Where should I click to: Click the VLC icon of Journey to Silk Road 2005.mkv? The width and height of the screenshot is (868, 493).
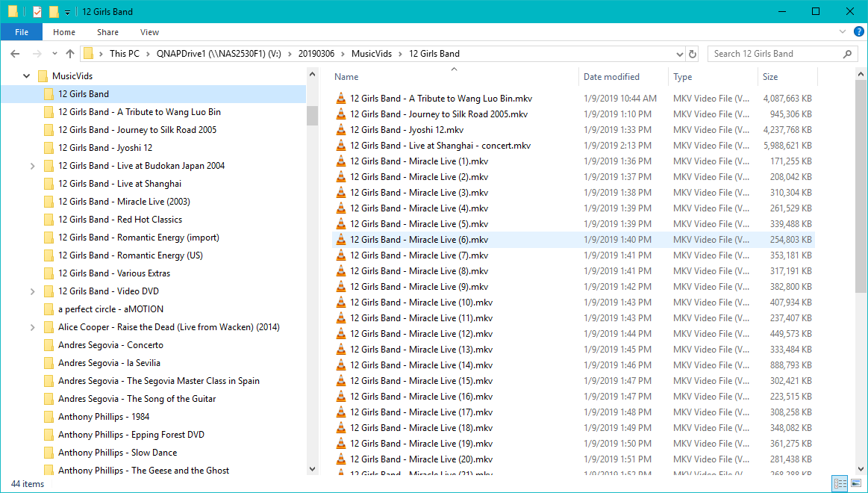[341, 114]
